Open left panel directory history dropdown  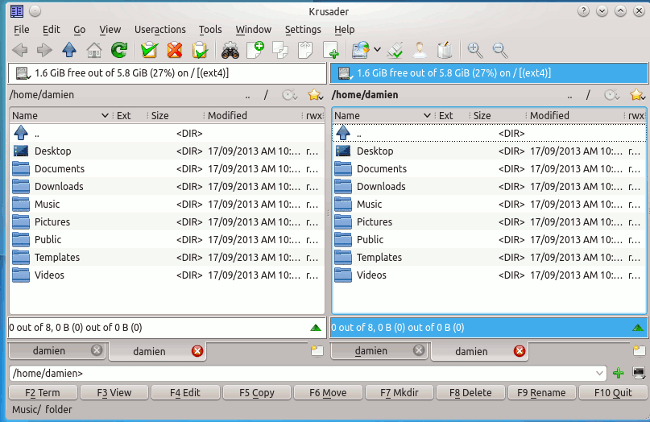pos(290,95)
